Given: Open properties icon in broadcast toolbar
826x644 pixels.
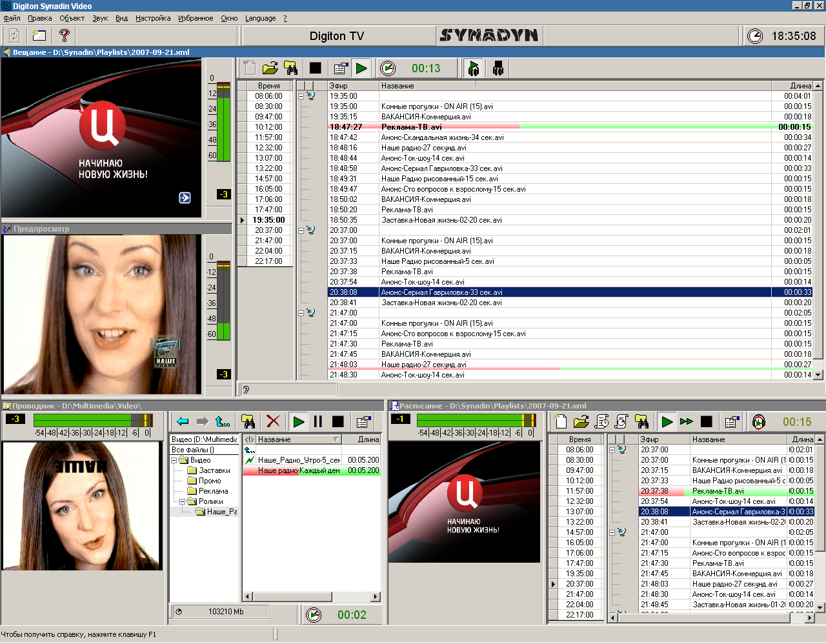Looking at the screenshot, I should pyautogui.click(x=340, y=68).
